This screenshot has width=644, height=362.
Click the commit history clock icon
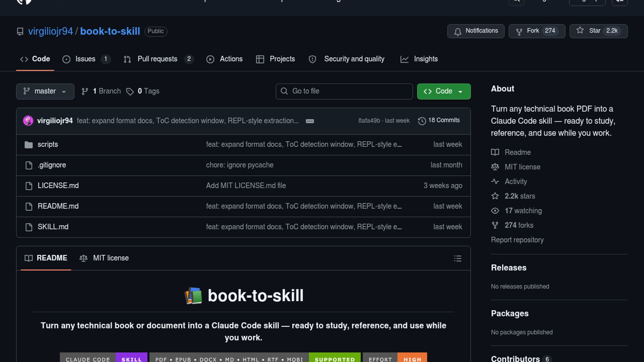pos(422,121)
